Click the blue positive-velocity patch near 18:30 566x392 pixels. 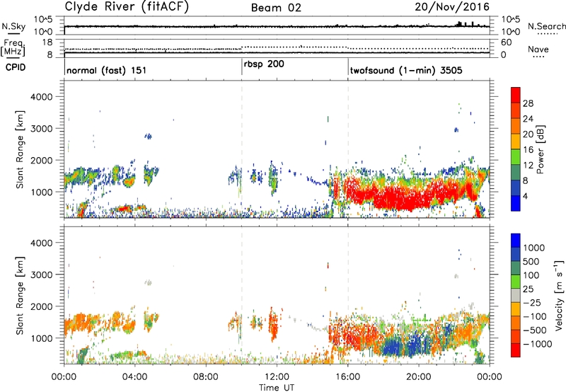(x=392, y=347)
